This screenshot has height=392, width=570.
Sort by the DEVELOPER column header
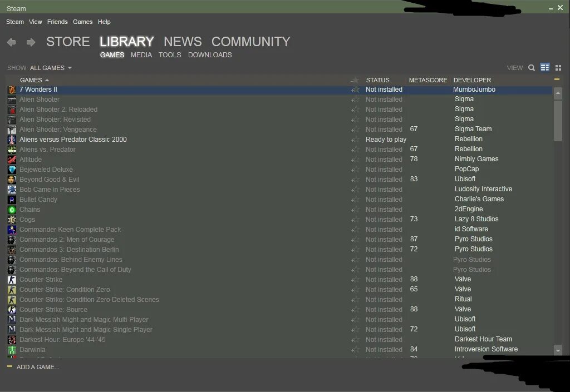coord(472,80)
